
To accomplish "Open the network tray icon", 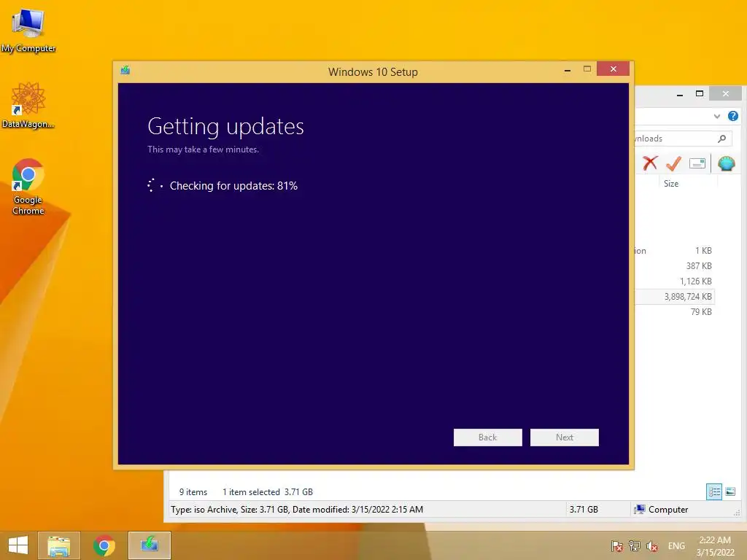I will [x=634, y=546].
